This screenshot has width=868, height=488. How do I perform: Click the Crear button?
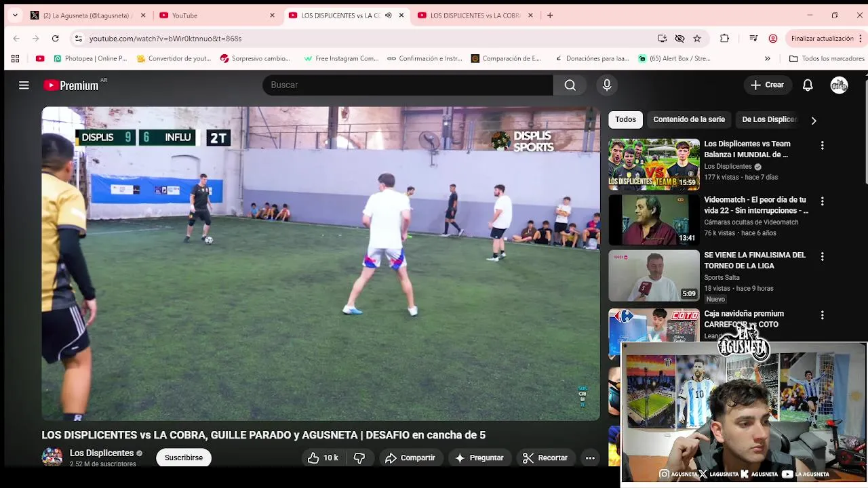767,85
